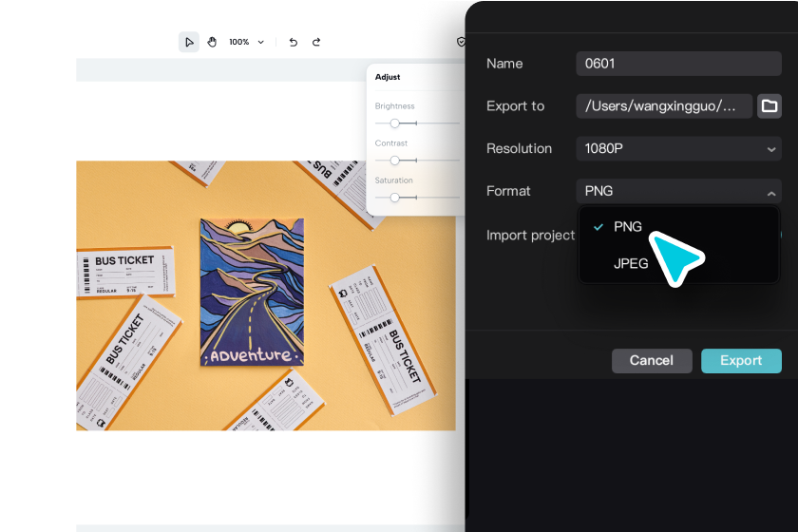
Task: Choose JPEG from the format list
Action: pyautogui.click(x=678, y=263)
